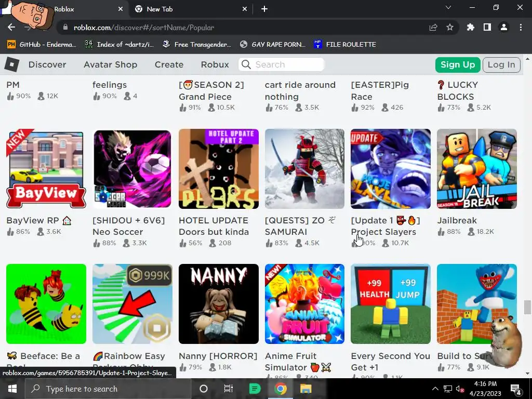Open the Chrome profile avatar icon
The image size is (532, 399).
(504, 28)
